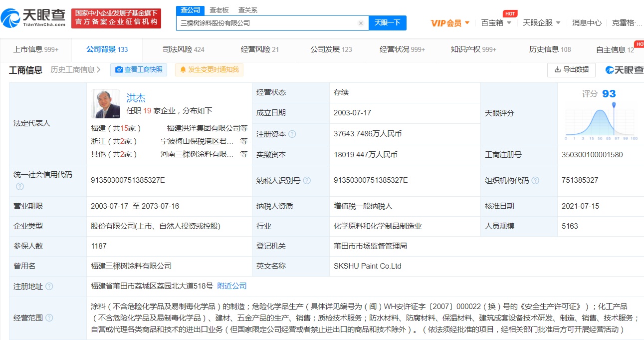
Task: Click the TianYanCha logo
Action: pyautogui.click(x=33, y=18)
